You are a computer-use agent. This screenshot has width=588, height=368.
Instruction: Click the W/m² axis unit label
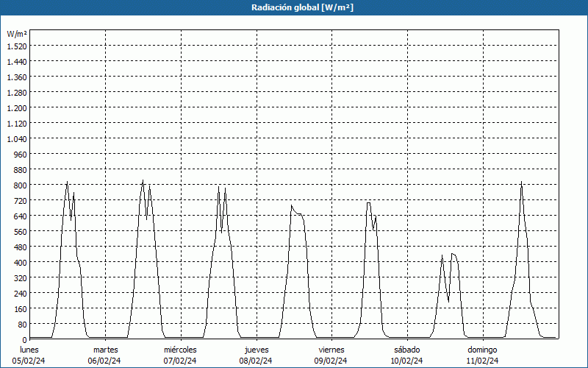(17, 34)
